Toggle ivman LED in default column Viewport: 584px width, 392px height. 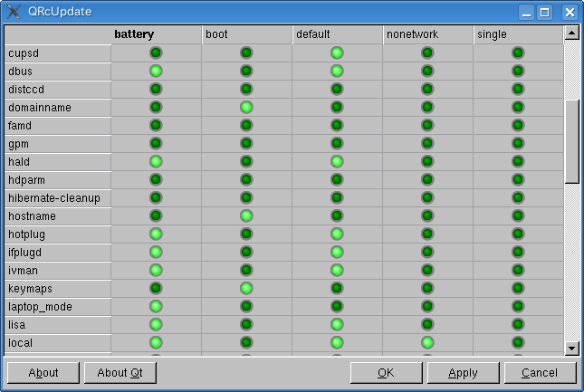tap(337, 271)
